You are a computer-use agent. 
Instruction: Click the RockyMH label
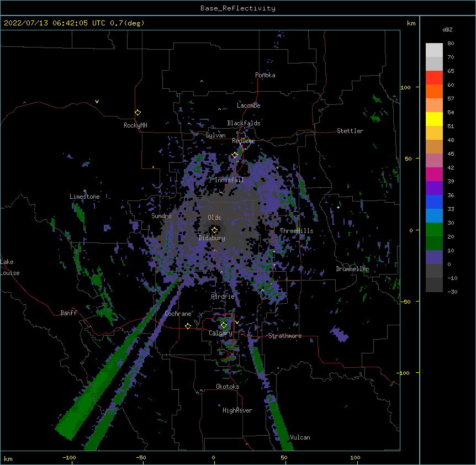(135, 125)
